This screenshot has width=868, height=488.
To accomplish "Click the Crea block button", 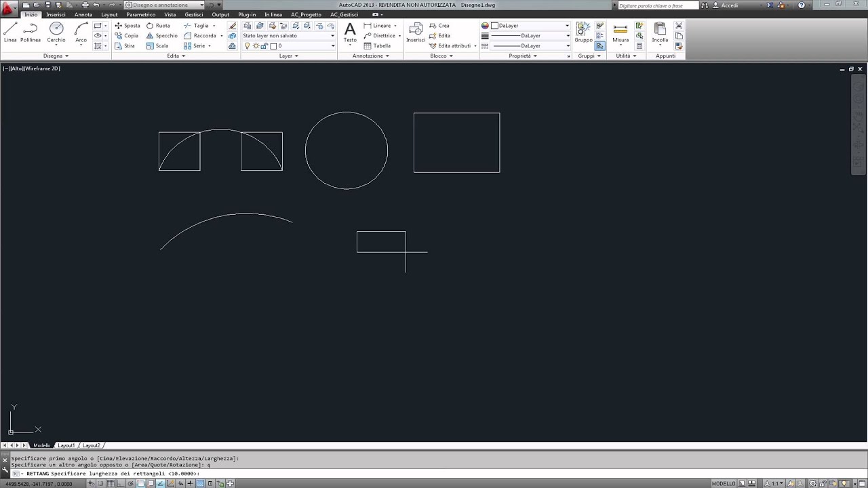I will pos(439,26).
